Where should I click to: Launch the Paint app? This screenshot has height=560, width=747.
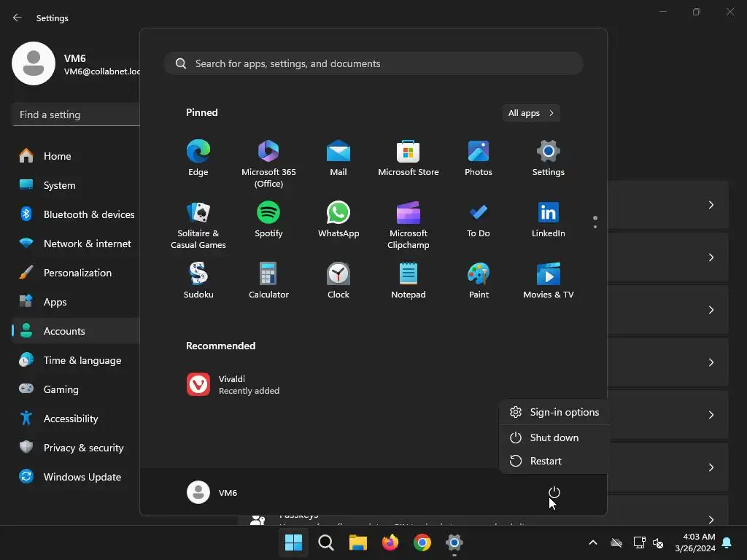coord(479,281)
